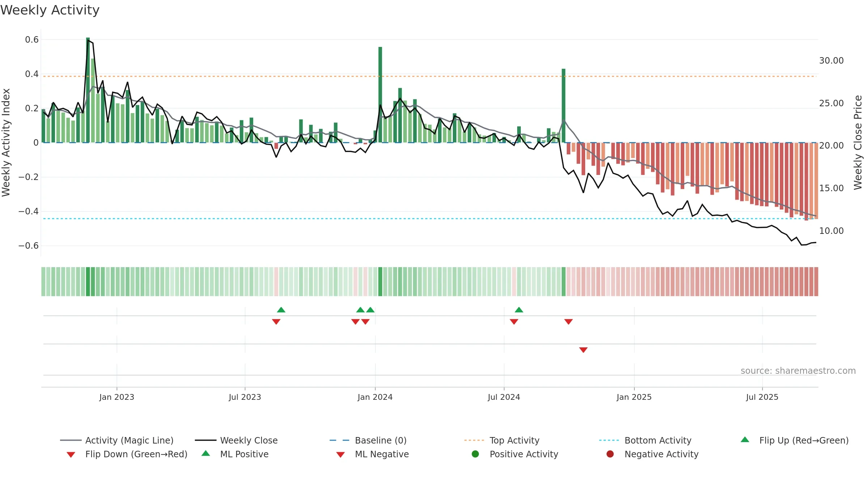The width and height of the screenshot is (868, 488).
Task: Click the Jan 2023 axis label
Action: point(117,397)
